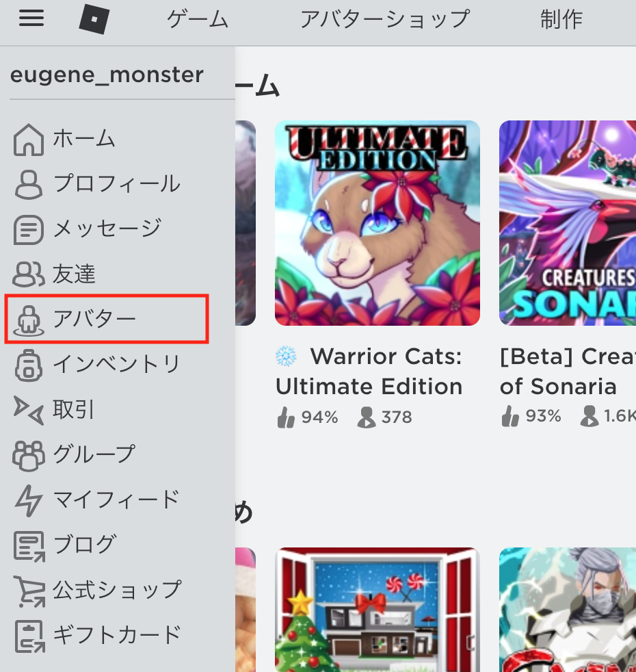Select the ホーム house icon in the sidebar

pyautogui.click(x=29, y=140)
